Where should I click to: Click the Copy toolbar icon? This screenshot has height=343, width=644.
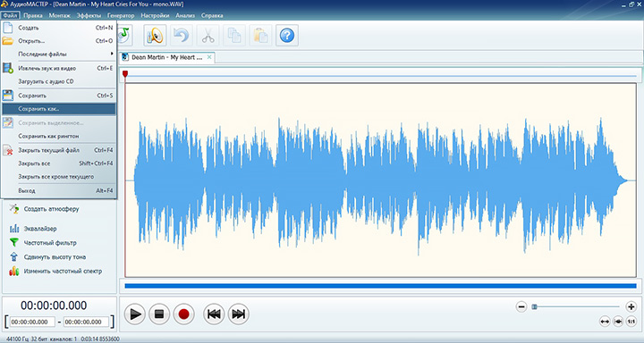234,36
